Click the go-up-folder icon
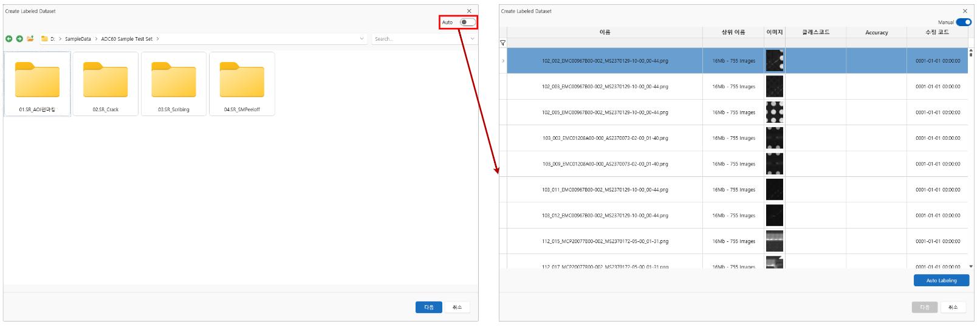 (30, 39)
